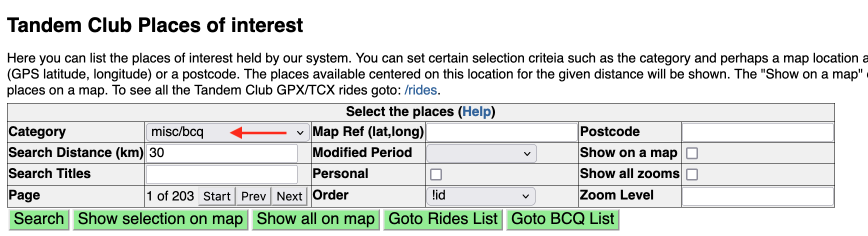Click the green Search button

(39, 219)
